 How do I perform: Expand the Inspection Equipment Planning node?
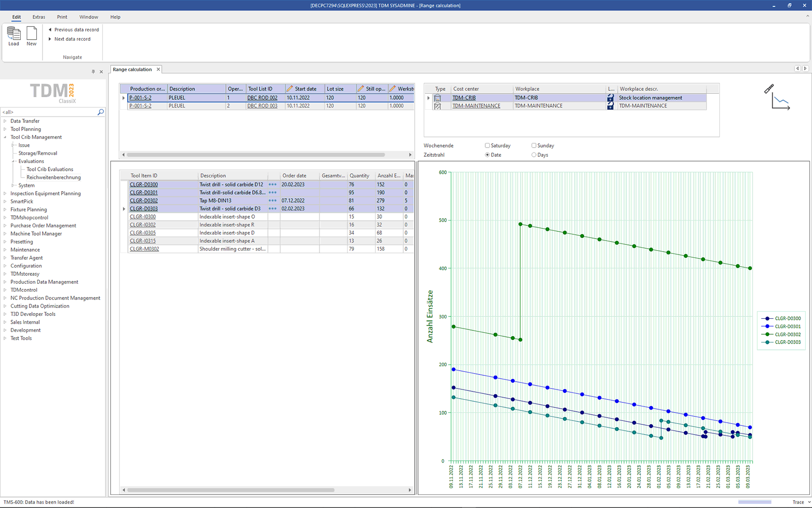pos(5,194)
